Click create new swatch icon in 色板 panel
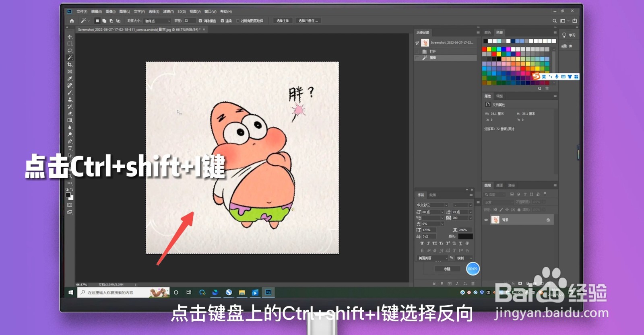The height and width of the screenshot is (335, 644). [539, 88]
